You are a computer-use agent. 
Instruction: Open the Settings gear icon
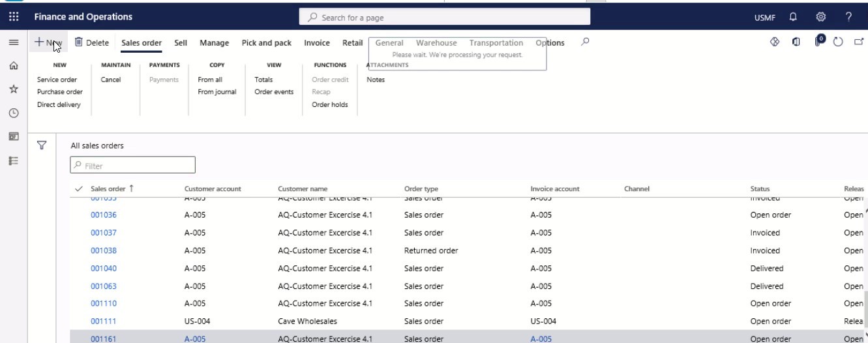click(821, 17)
